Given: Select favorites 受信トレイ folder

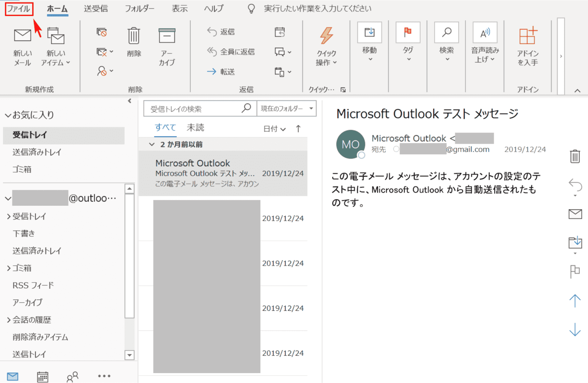Looking at the screenshot, I should point(64,135).
